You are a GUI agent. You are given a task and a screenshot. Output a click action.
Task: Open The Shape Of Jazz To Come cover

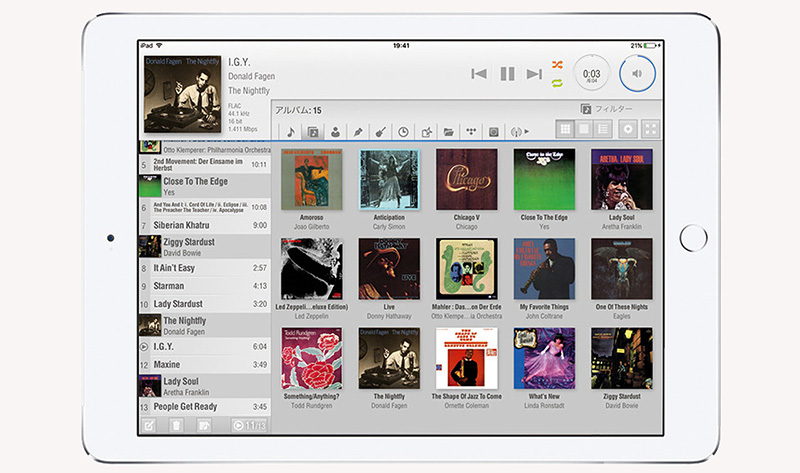click(x=466, y=358)
